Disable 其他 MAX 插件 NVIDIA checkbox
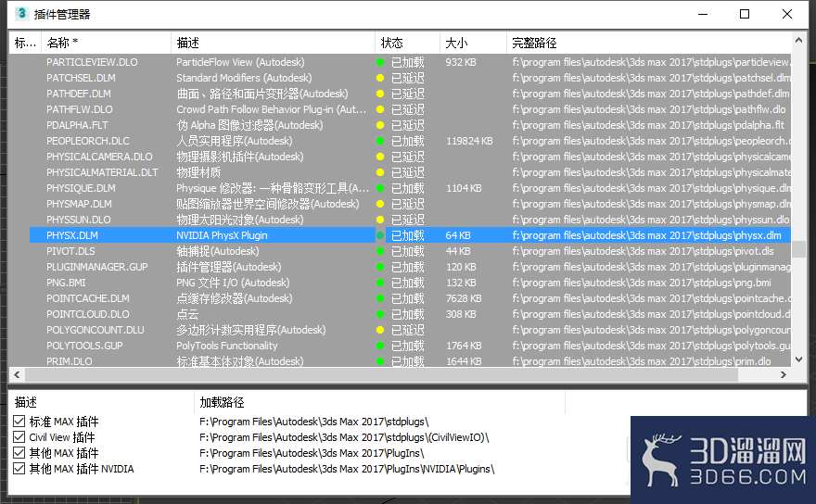Screen dimensions: 816x504 [19, 469]
